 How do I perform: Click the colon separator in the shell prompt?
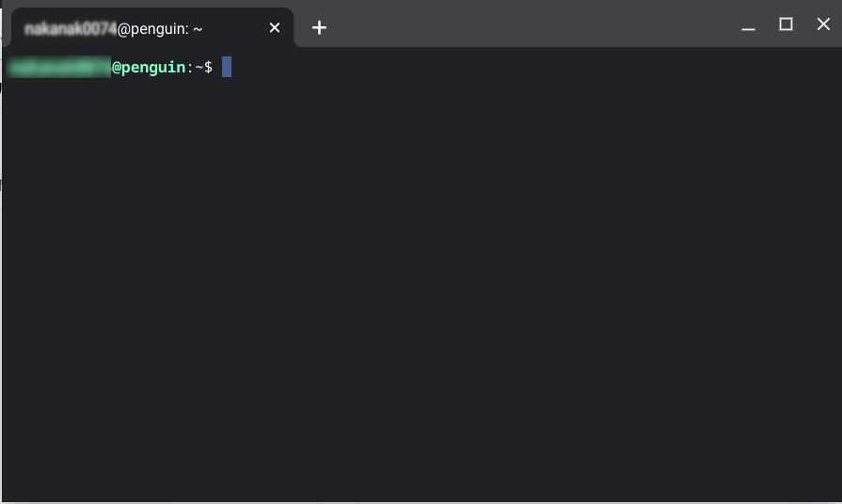pyautogui.click(x=189, y=68)
